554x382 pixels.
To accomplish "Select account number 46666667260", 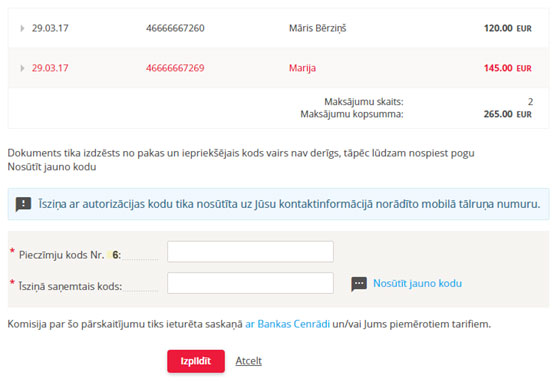I will coord(175,28).
